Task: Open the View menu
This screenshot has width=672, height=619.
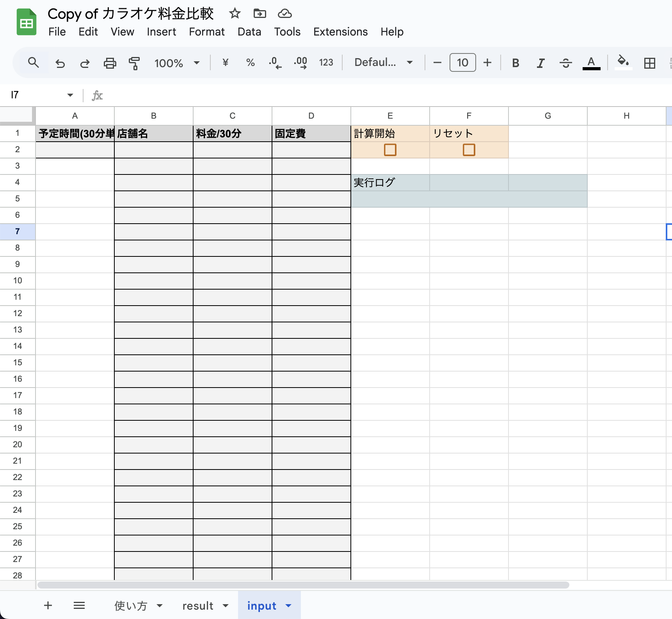Action: 122,32
